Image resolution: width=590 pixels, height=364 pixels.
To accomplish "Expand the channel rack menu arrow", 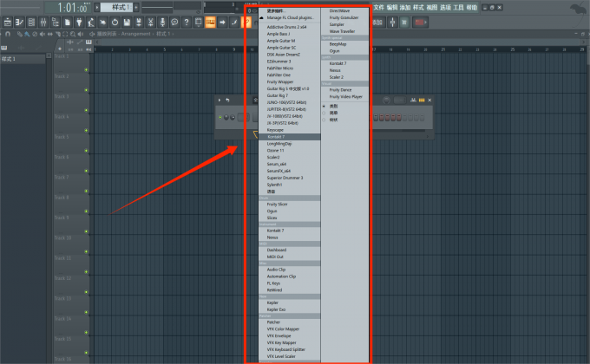I will 220,100.
